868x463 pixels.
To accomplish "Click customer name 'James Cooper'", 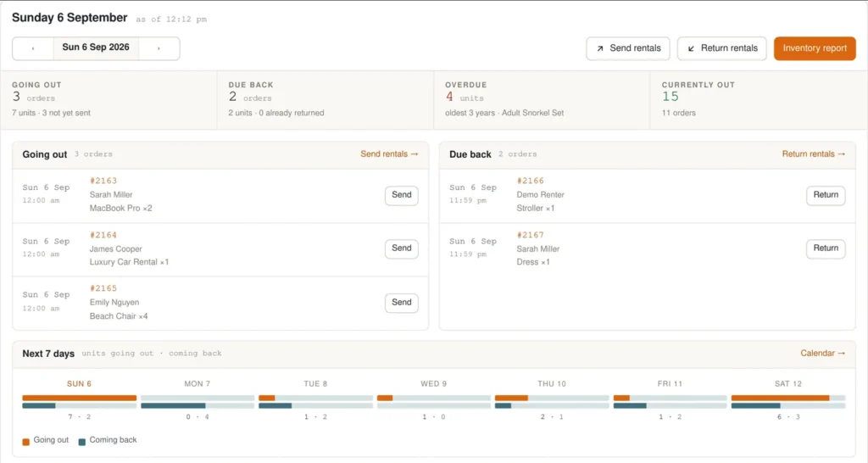I will coord(115,248).
